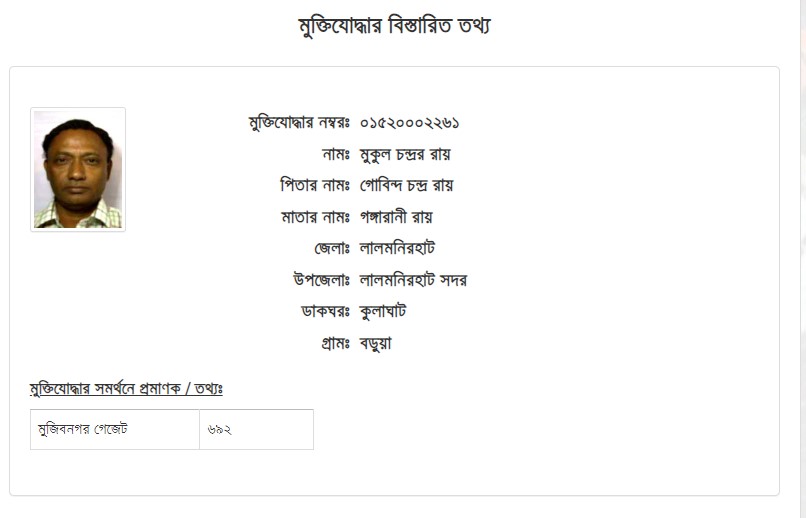Click father's name গোবিন্দ চন্দ্র রায়

pyautogui.click(x=406, y=186)
